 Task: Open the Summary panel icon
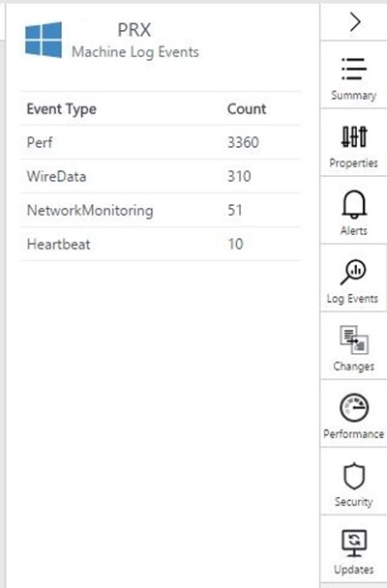click(354, 69)
